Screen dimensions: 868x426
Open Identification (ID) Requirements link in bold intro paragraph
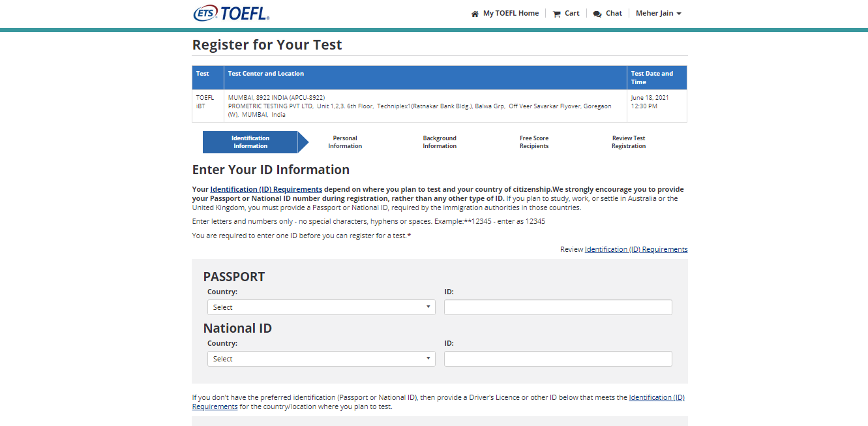point(266,189)
